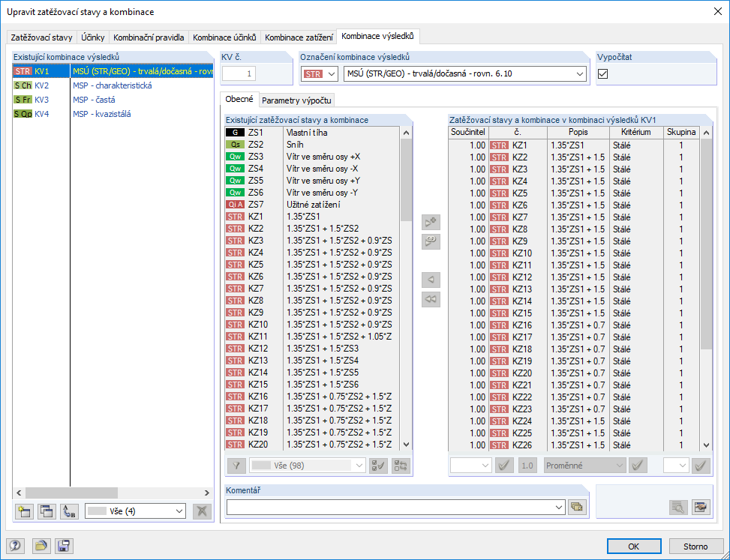Open the help question mark icon
This screenshot has width=730, height=560.
point(15,546)
